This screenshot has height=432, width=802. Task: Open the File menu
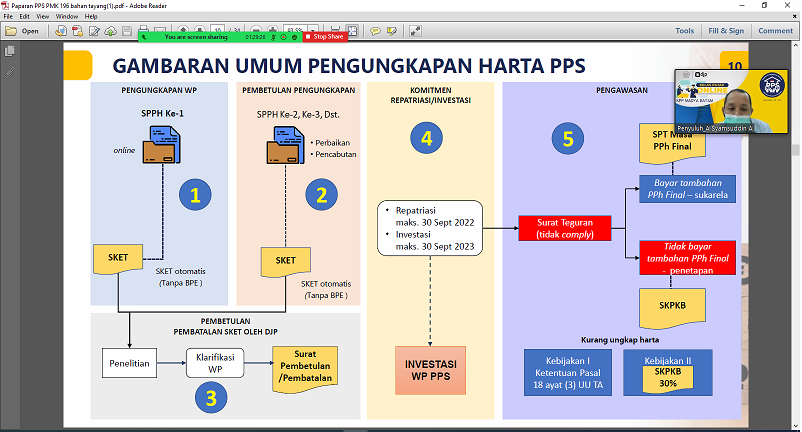(9, 17)
